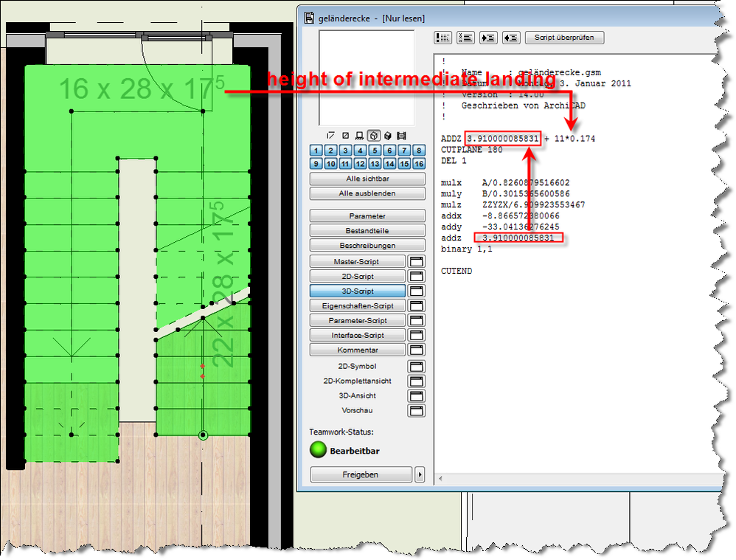Toggle fragment number 12
This screenshot has height=560, width=736.
360,164
